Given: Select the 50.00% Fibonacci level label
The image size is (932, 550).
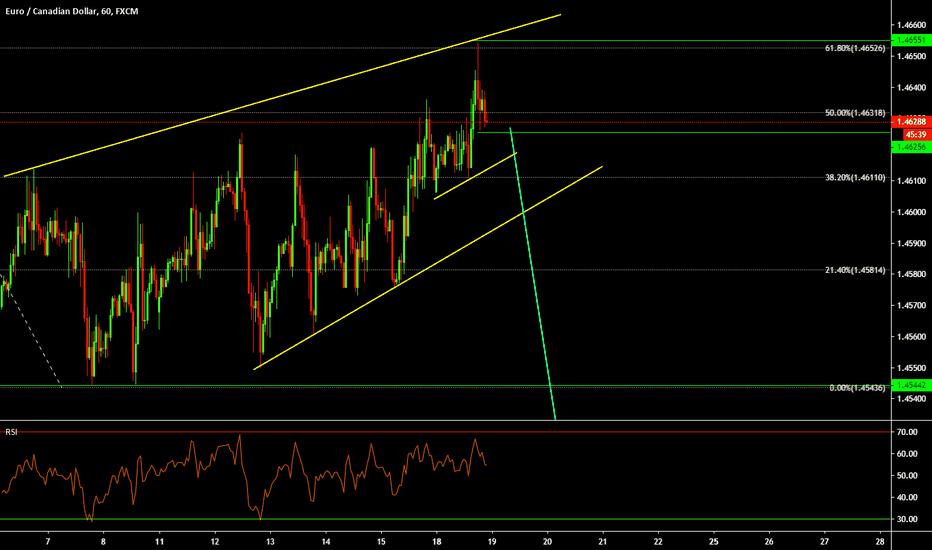Looking at the screenshot, I should 853,113.
